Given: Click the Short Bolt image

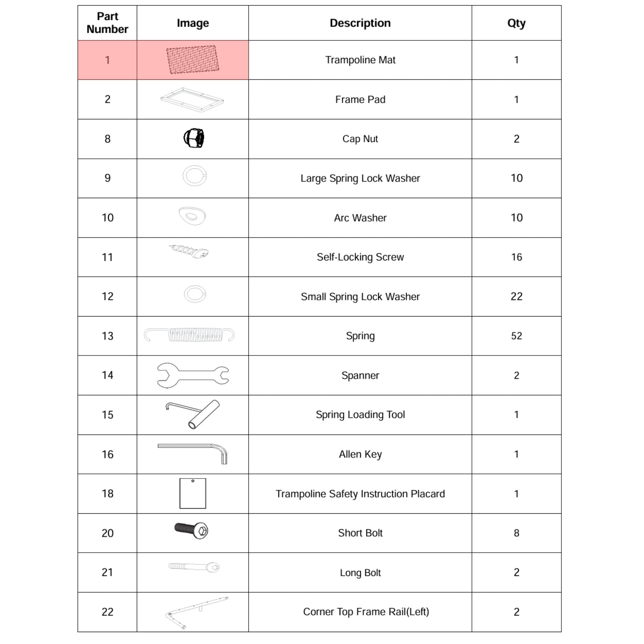Looking at the screenshot, I should [191, 530].
